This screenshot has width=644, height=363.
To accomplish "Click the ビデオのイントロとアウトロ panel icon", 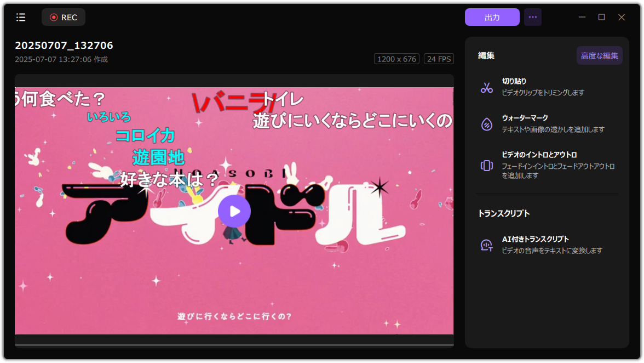I will tap(486, 165).
